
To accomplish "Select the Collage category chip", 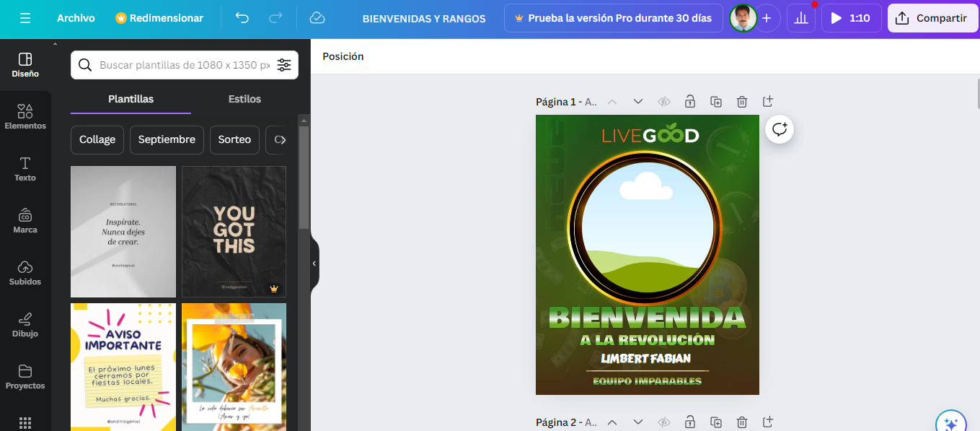I will point(97,140).
